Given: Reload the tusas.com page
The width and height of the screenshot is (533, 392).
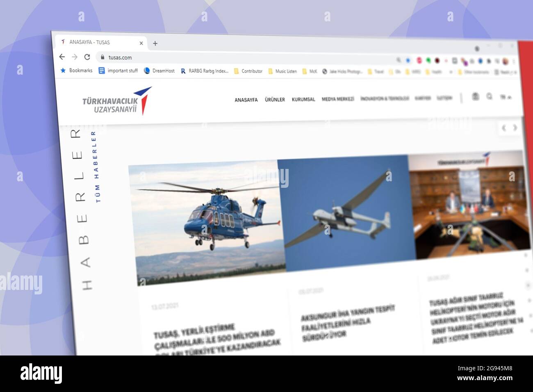Looking at the screenshot, I should 87,57.
